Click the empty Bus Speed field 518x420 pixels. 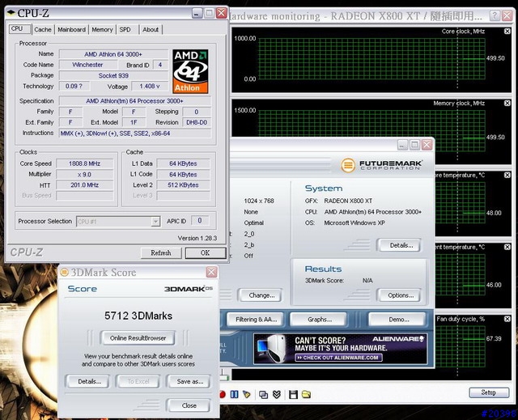point(84,196)
